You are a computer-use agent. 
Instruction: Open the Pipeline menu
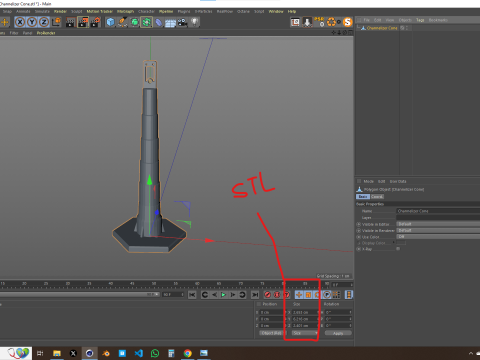pyautogui.click(x=166, y=11)
